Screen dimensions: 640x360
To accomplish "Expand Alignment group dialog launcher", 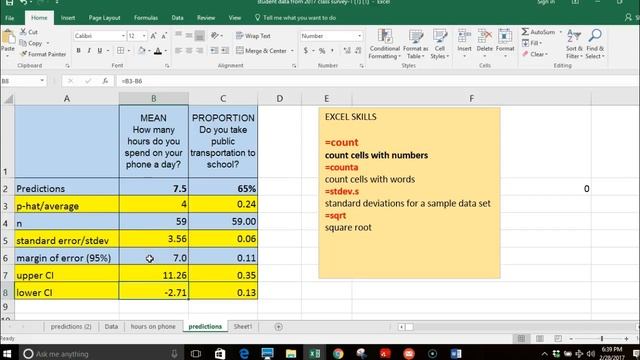I will coord(294,66).
